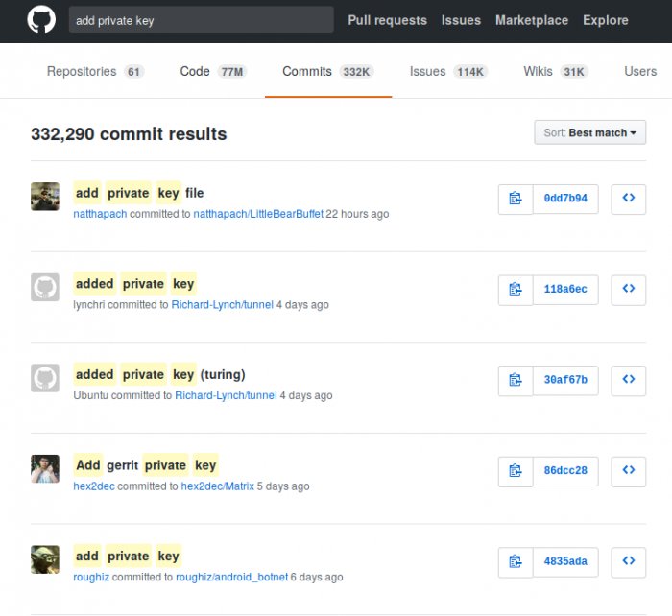
Task: Switch to the Code results tab
Action: click(x=213, y=72)
